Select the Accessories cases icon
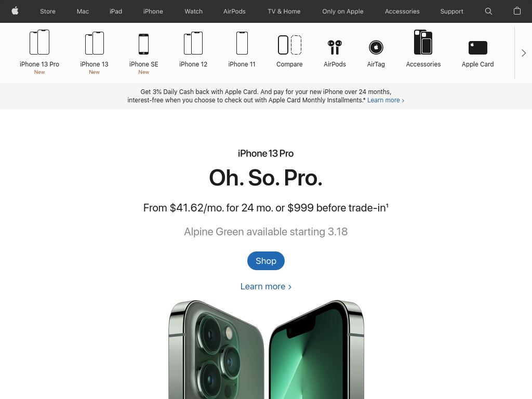This screenshot has height=399, width=532. tap(423, 42)
